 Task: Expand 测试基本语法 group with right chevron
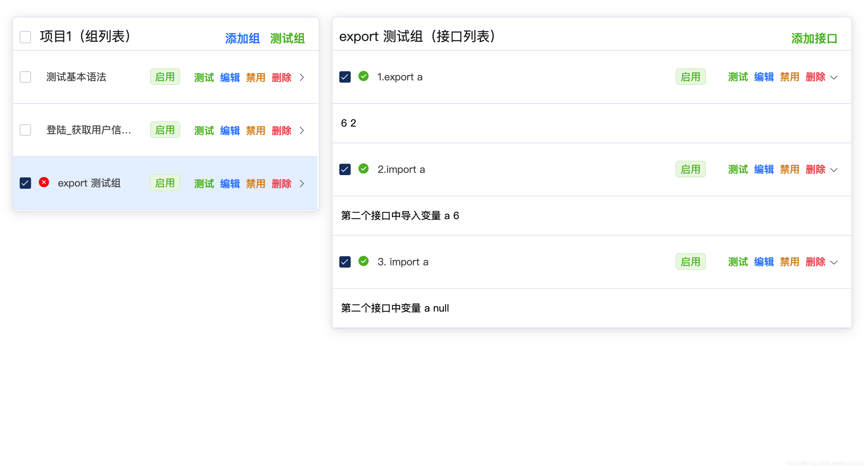[x=302, y=77]
